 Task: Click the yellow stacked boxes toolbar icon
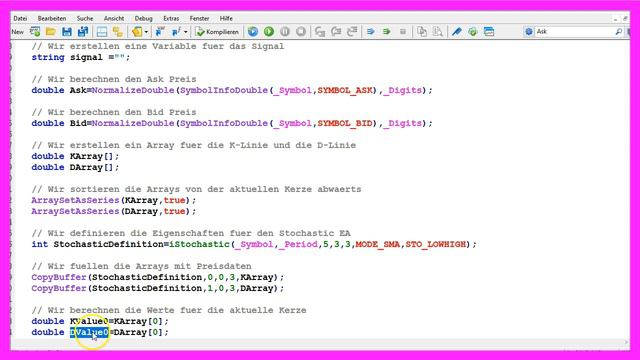pyautogui.click(x=118, y=31)
